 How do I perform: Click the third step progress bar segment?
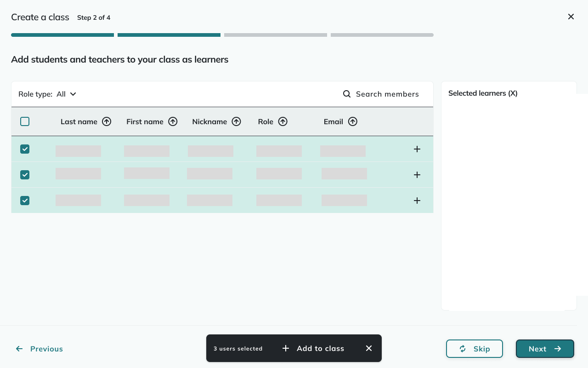click(x=276, y=35)
